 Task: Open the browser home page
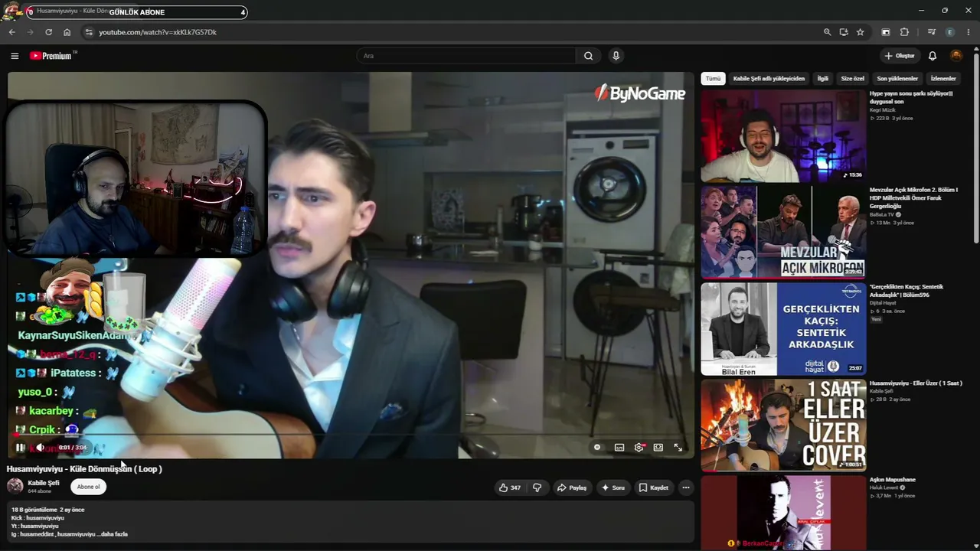67,32
